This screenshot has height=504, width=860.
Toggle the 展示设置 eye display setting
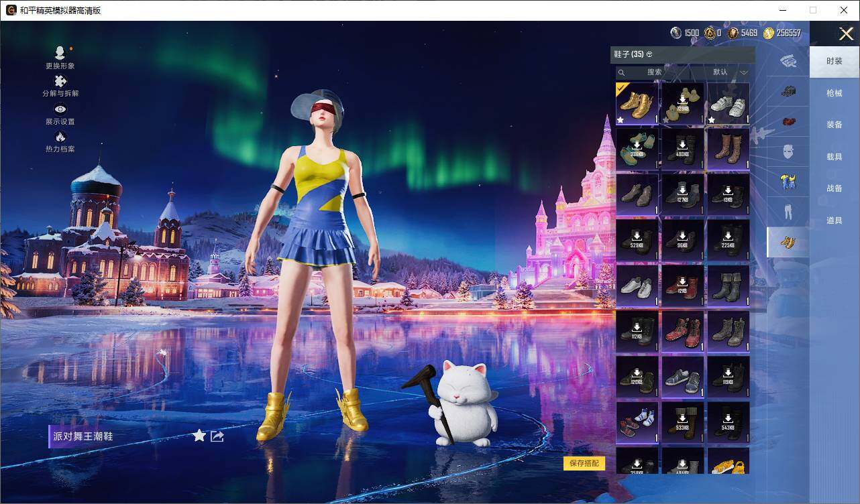click(60, 114)
